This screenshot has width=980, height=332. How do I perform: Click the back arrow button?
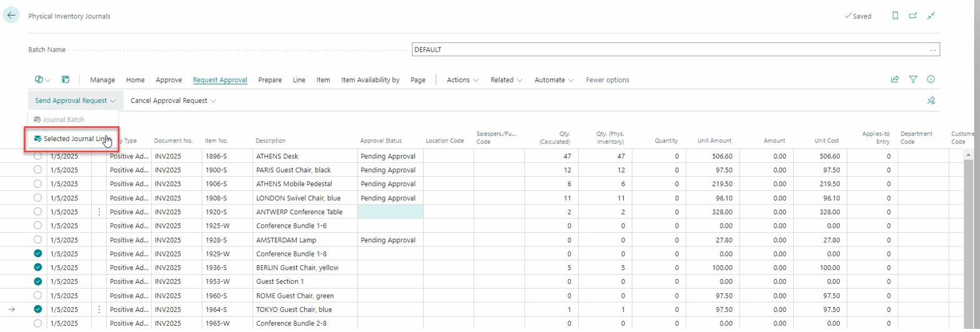click(11, 16)
